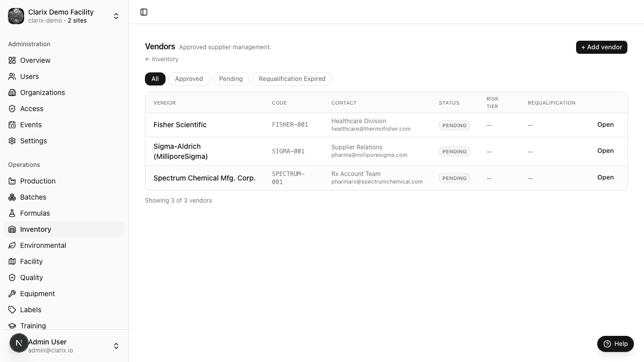Click the Access shield icon
644x362 pixels.
tap(12, 109)
